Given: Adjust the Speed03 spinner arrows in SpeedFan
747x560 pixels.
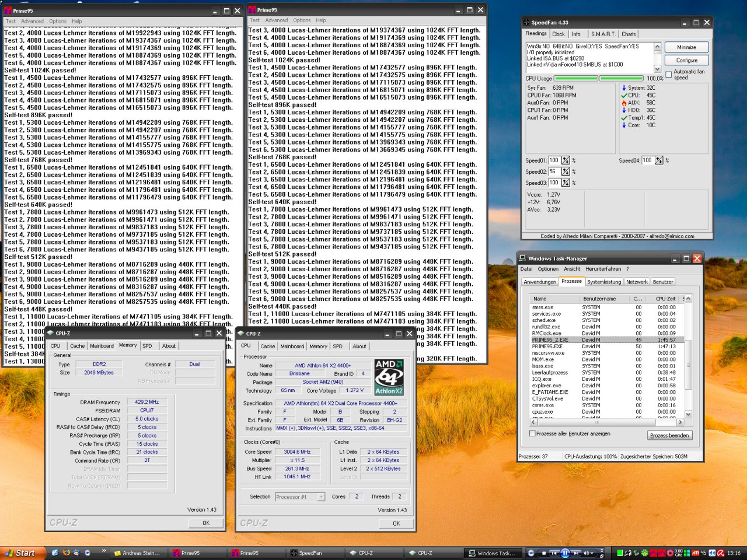Looking at the screenshot, I should [x=566, y=183].
